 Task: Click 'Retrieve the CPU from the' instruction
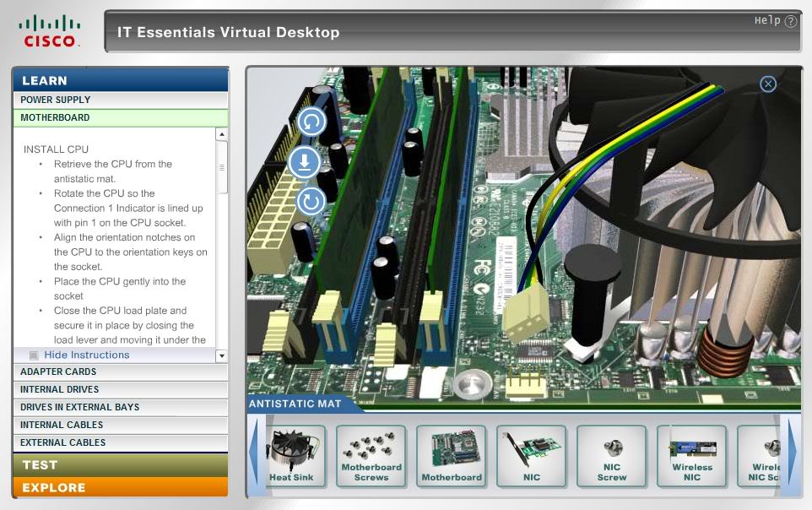point(113,164)
